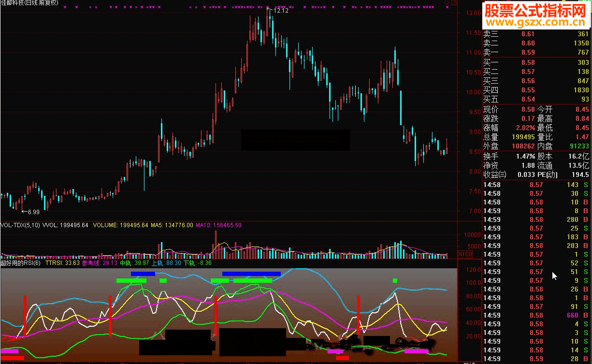
Task: Click the 中轨: 39.97 label
Action: (x=135, y=263)
